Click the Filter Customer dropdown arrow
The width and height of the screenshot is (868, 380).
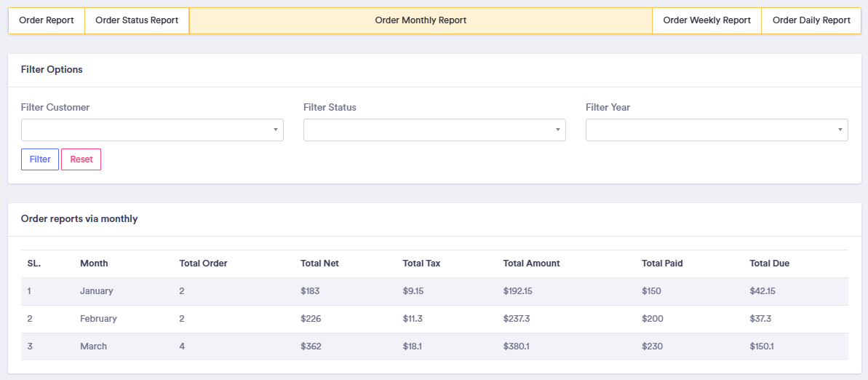click(x=276, y=130)
